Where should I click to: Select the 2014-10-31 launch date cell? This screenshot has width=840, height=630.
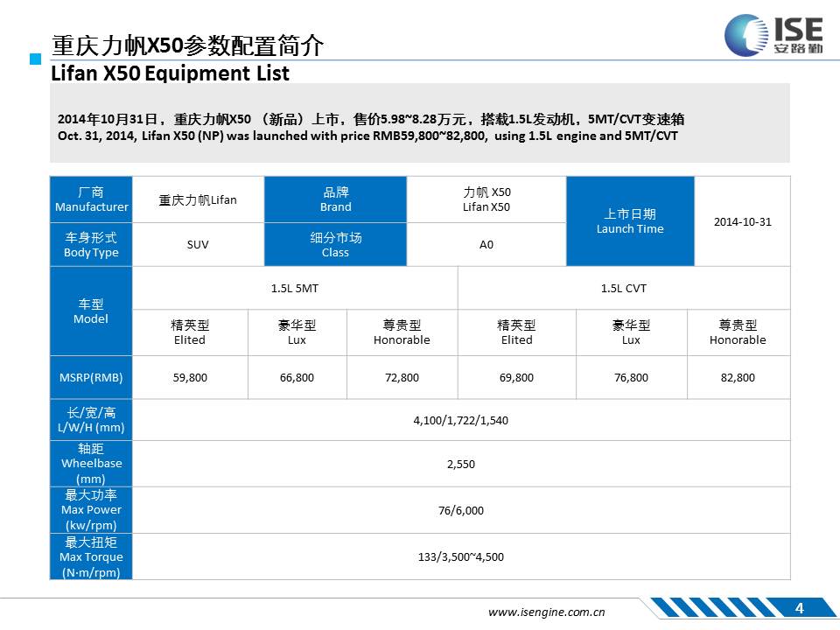[x=742, y=221]
